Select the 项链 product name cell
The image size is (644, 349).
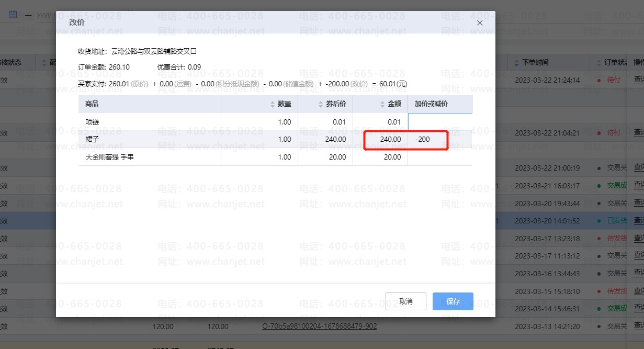pos(150,122)
